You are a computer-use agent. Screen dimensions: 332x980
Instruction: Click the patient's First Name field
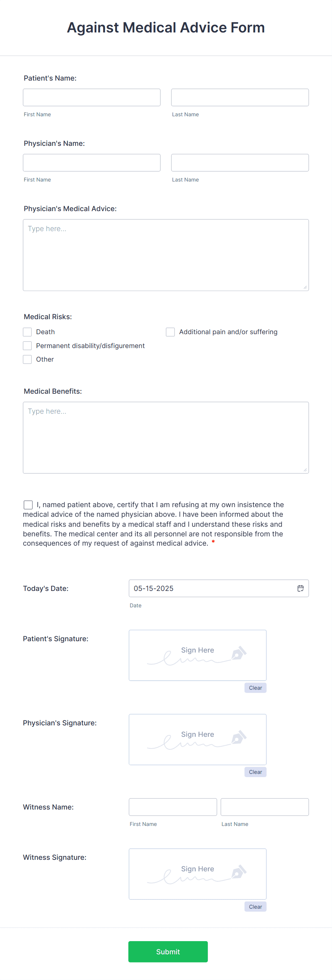pos(91,97)
